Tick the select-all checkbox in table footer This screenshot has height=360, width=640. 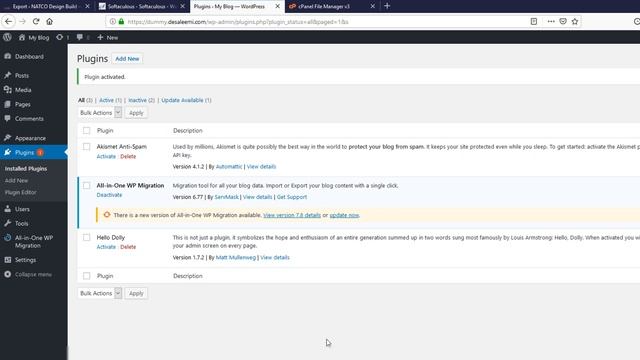(87, 276)
